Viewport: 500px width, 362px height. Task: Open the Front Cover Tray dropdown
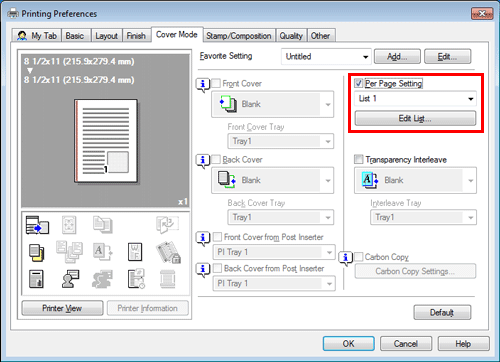coord(281,141)
